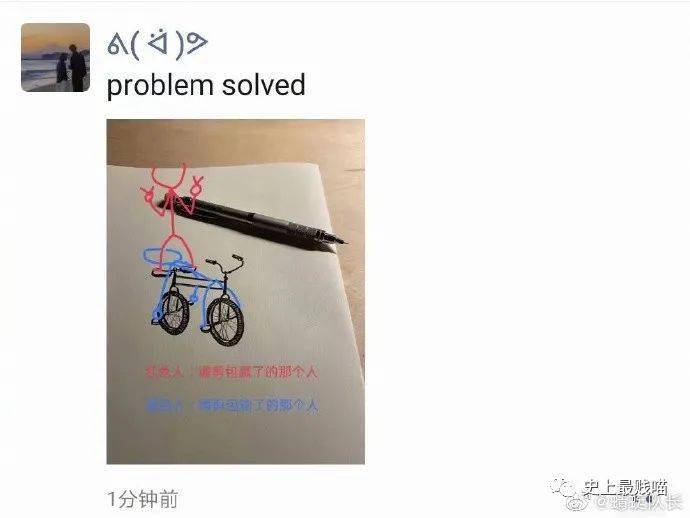Click the '1分钟前' timestamp
Viewport: 690px width, 518px height.
[143, 499]
